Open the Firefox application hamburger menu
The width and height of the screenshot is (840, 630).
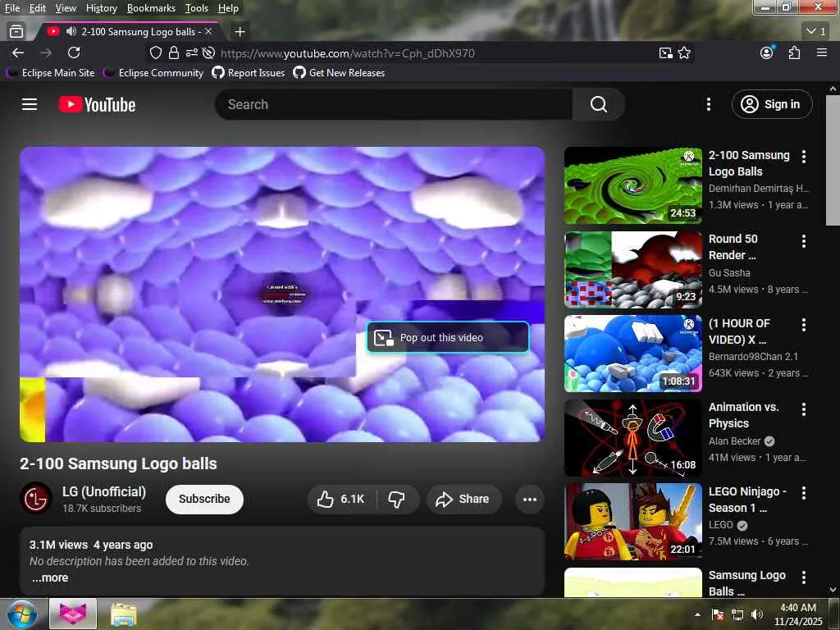(x=822, y=52)
